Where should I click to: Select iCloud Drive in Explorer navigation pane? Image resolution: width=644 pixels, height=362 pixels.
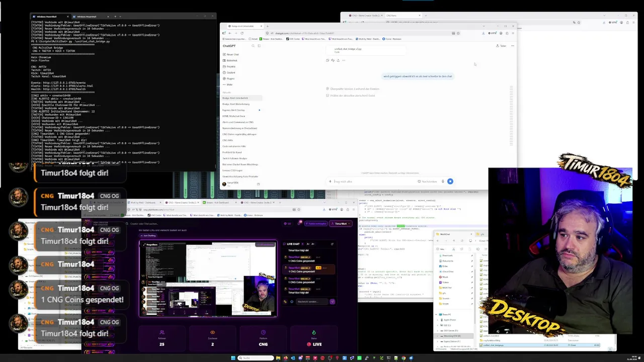tap(448, 271)
